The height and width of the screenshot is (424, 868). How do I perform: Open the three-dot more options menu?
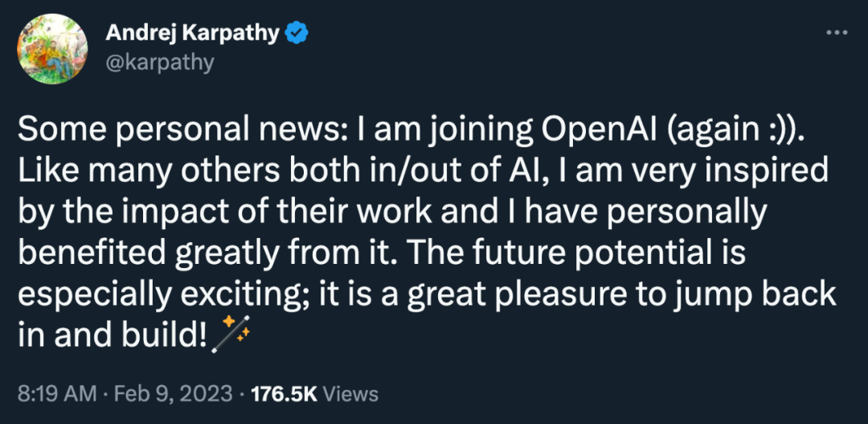pyautogui.click(x=837, y=33)
